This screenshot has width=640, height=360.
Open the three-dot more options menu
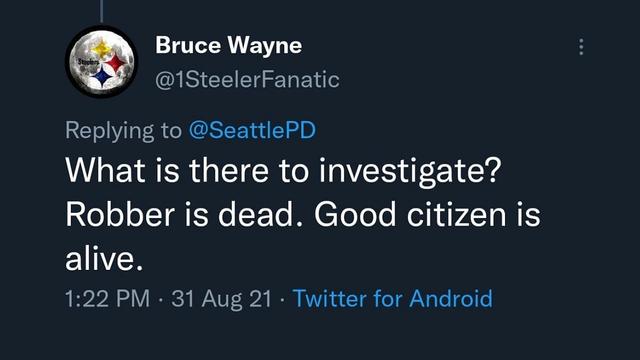point(581,47)
